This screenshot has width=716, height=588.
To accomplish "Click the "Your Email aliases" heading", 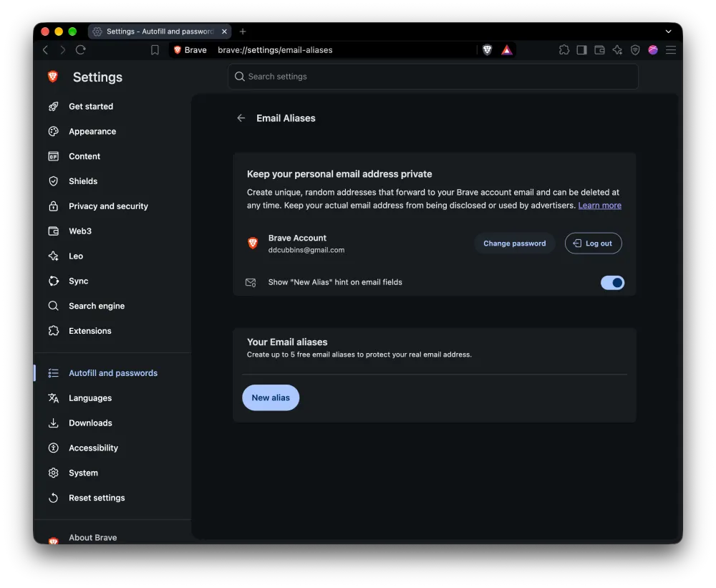I will (x=287, y=342).
